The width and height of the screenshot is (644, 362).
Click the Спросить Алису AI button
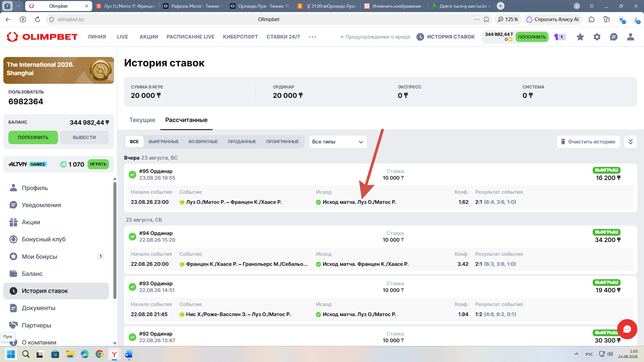[x=552, y=19]
